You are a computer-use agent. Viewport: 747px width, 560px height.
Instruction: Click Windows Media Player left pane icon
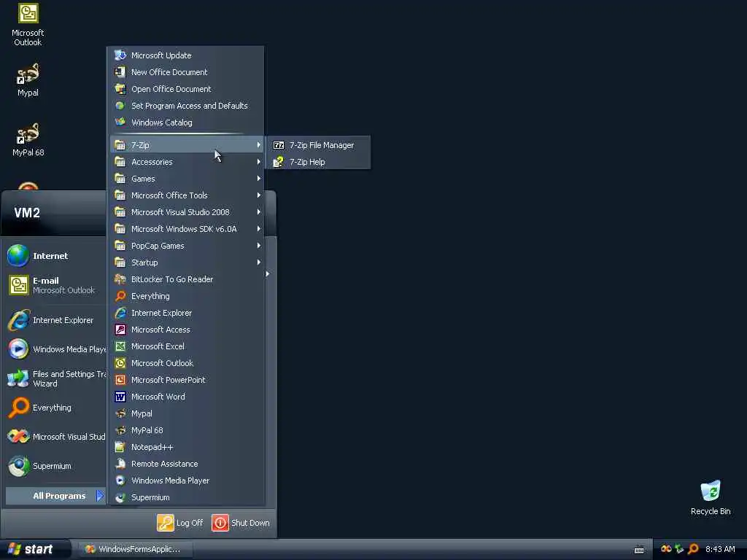click(x=18, y=349)
